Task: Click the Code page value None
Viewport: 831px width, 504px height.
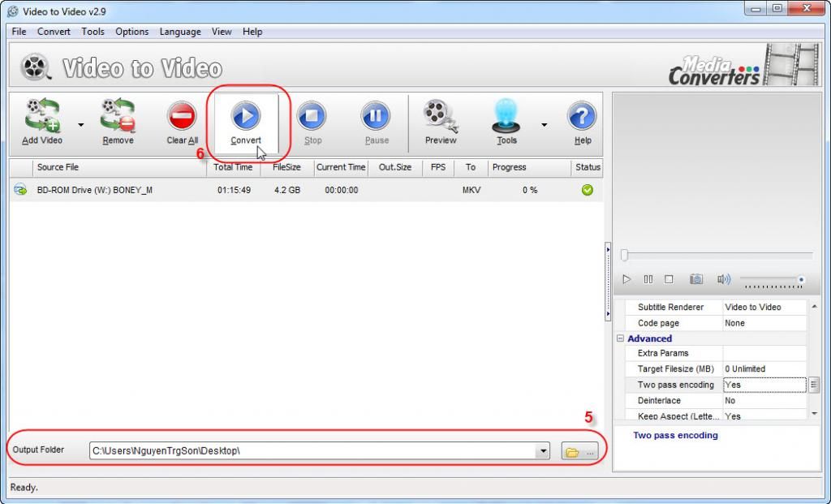Action: pyautogui.click(x=764, y=323)
